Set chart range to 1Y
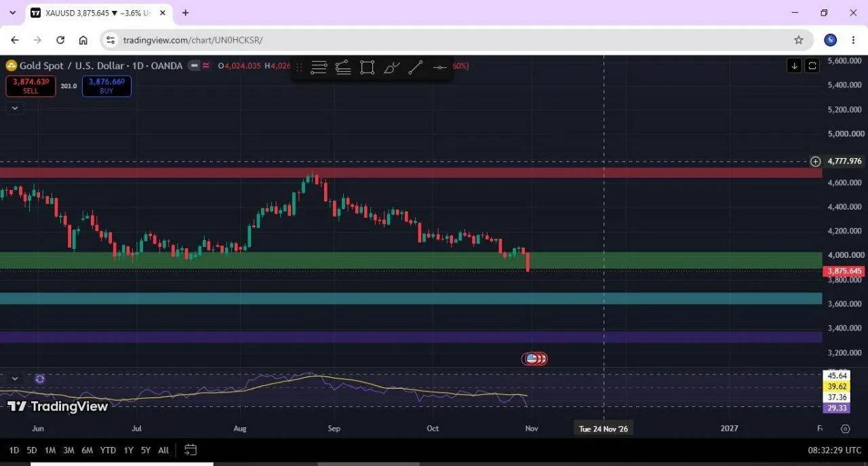 (128, 450)
